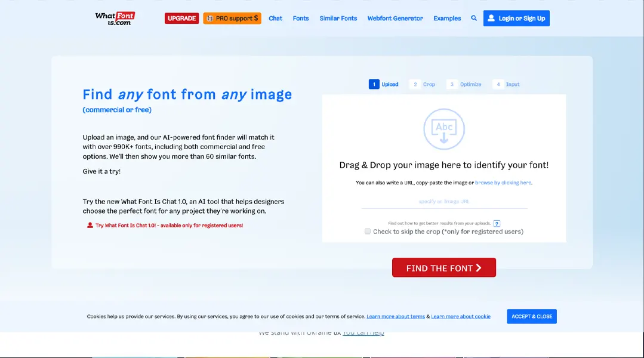Click 'Find out how to get better results' text
Image resolution: width=644 pixels, height=358 pixels.
[x=439, y=223]
